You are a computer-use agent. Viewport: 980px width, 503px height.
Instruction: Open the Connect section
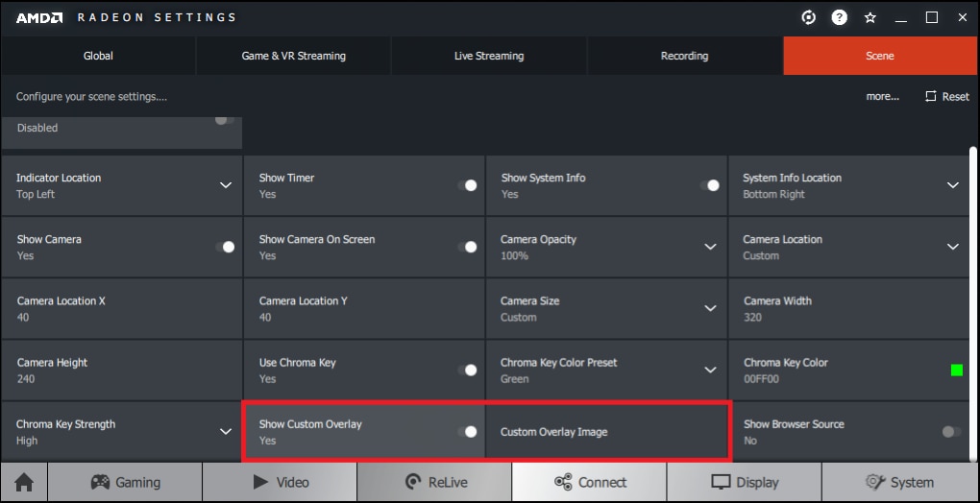[589, 482]
